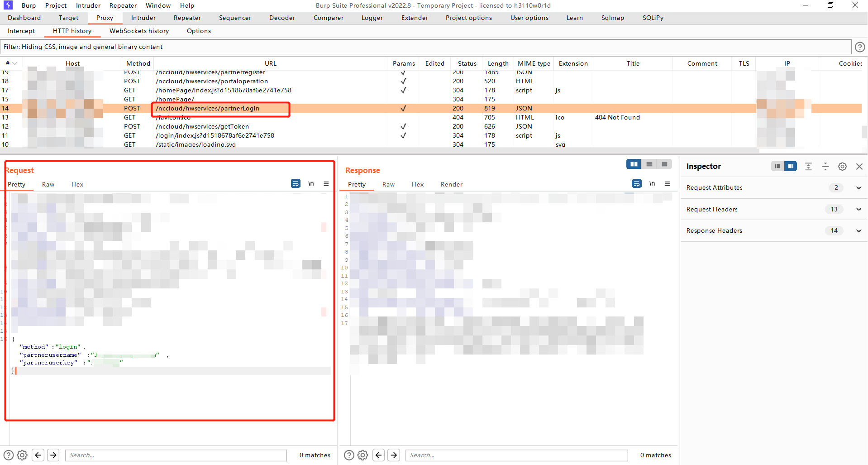Image resolution: width=868 pixels, height=465 pixels.
Task: Open Response search settings gear
Action: tap(362, 455)
